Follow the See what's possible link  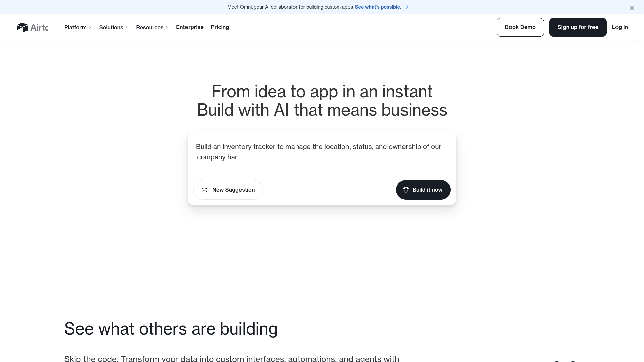(378, 7)
